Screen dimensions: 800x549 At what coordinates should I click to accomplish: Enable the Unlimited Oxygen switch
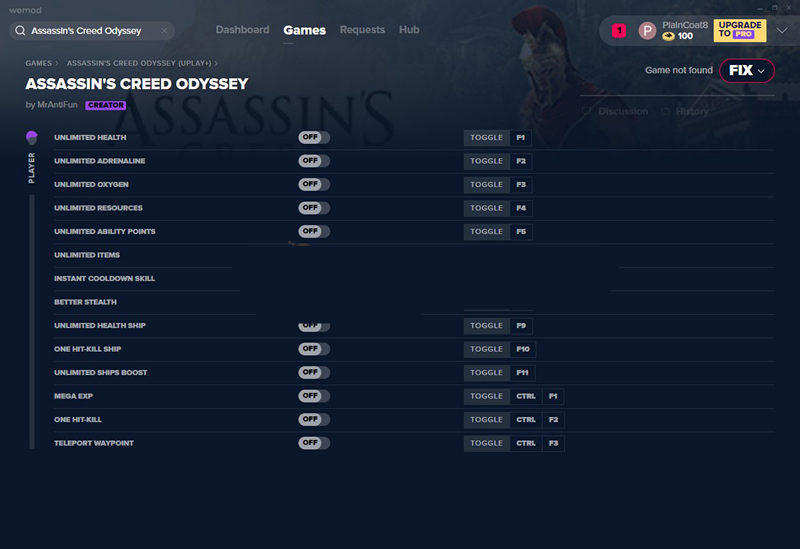(314, 184)
